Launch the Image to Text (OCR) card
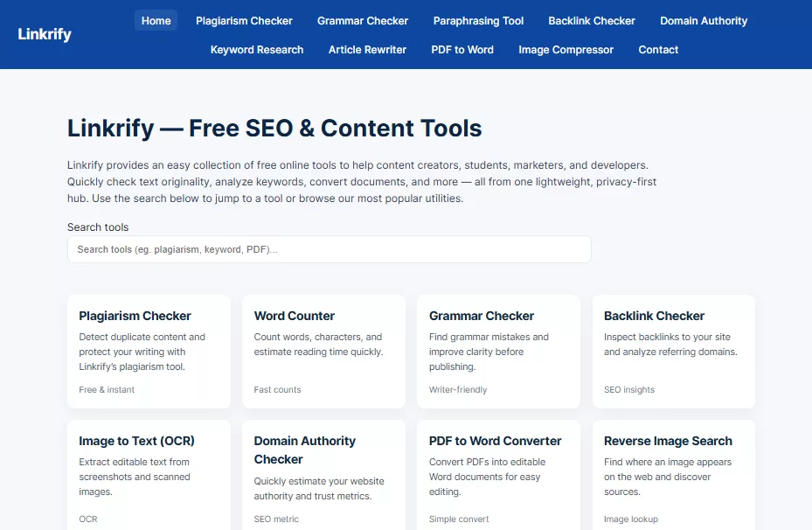Screen dimensions: 812x530 149,476
